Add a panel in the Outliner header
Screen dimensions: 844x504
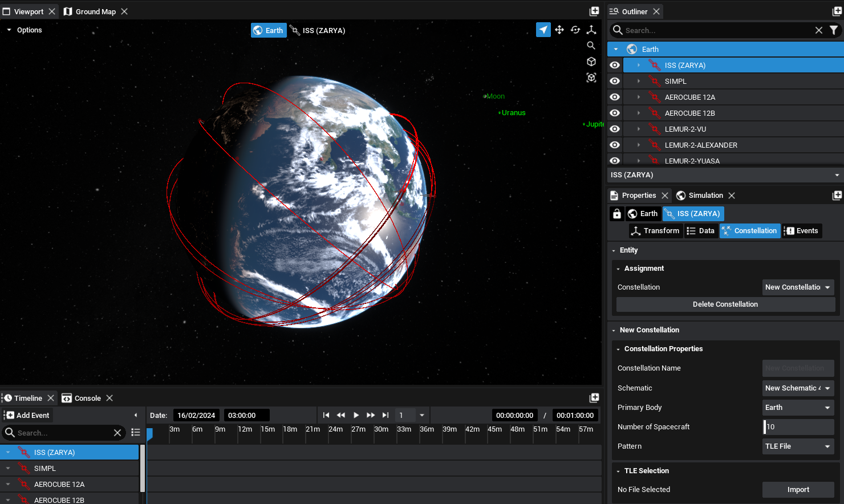pos(837,11)
